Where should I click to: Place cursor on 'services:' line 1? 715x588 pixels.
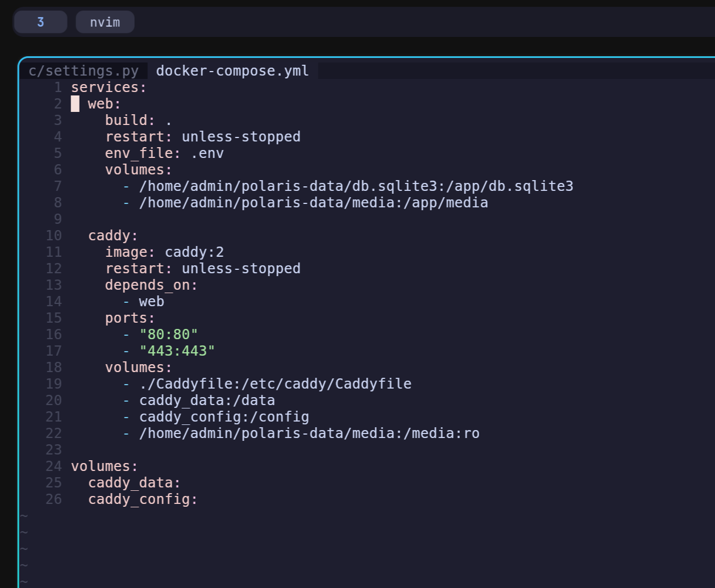coord(109,87)
